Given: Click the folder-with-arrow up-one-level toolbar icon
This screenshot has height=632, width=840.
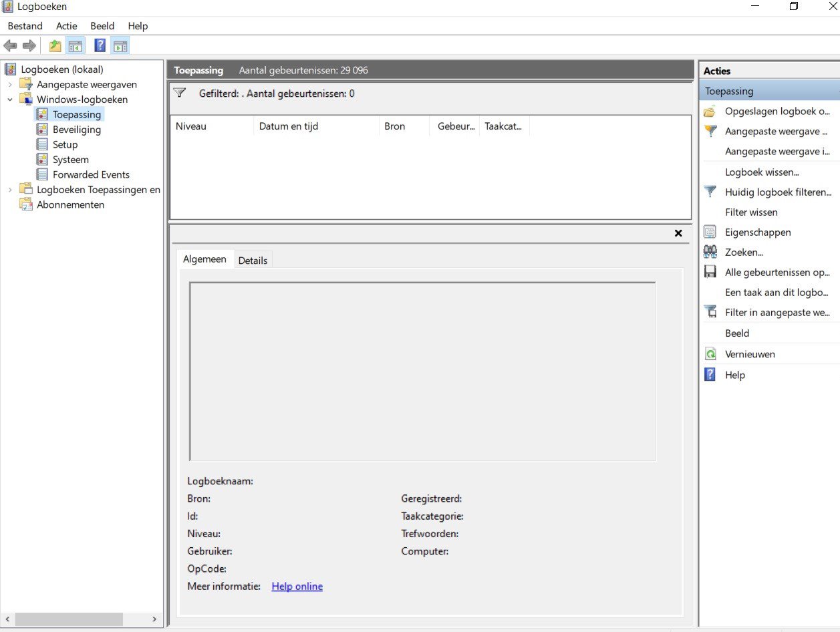Looking at the screenshot, I should (55, 46).
